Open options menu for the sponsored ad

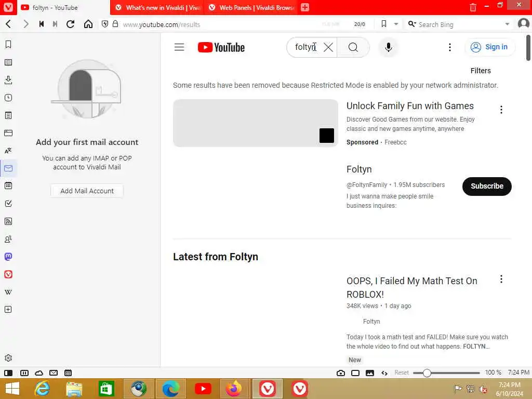pos(501,109)
